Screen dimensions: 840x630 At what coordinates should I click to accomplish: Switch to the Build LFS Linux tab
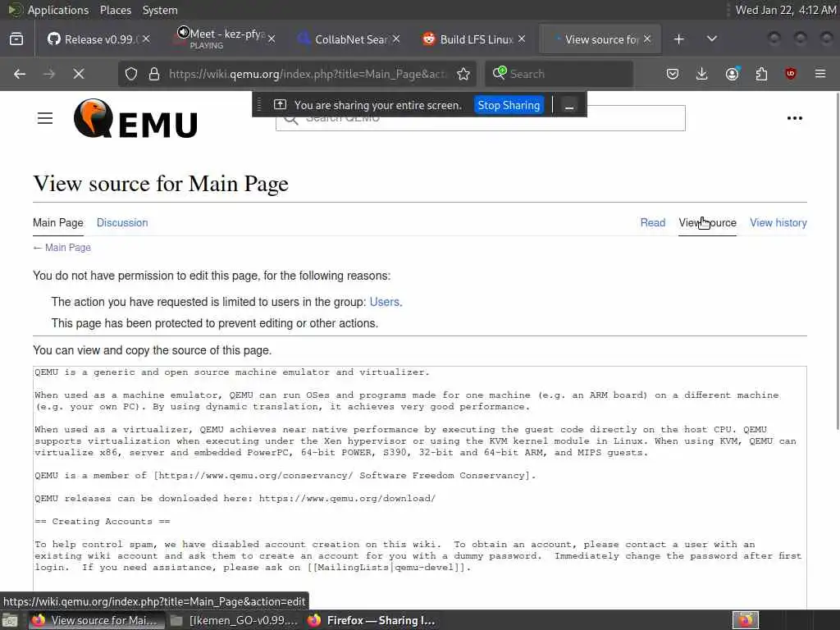(477, 39)
